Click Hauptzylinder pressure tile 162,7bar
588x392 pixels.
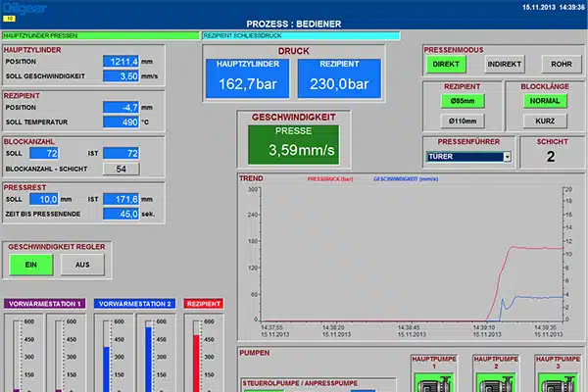coord(248,78)
